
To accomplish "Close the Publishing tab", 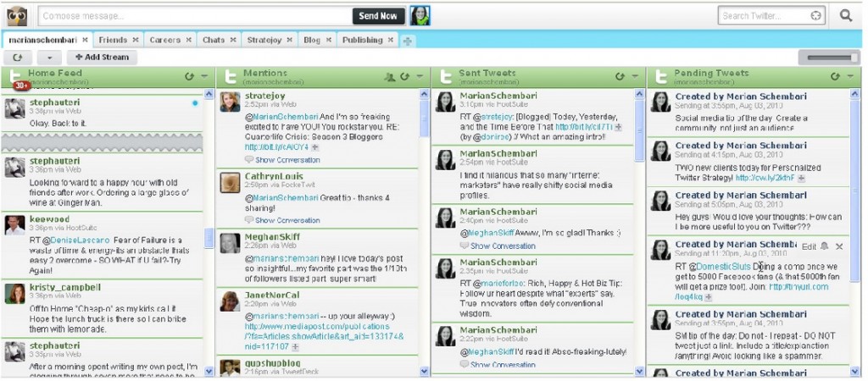I will point(390,40).
